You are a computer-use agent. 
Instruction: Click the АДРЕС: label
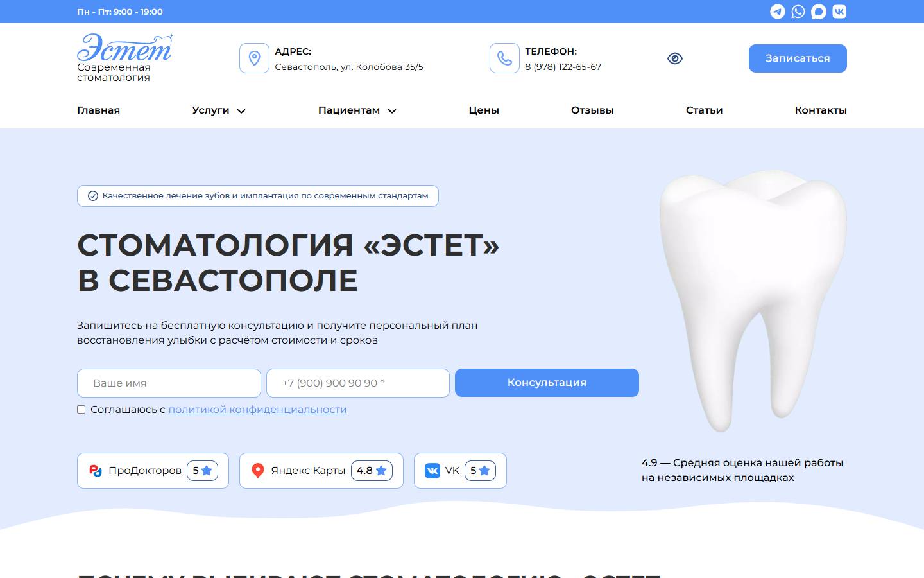(x=293, y=51)
